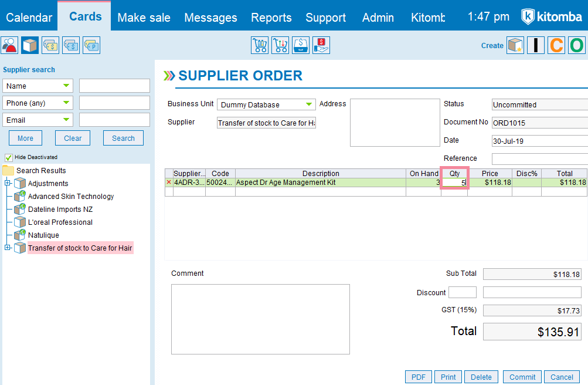
Task: Click the yellow dollar price tags icon
Action: click(x=50, y=45)
